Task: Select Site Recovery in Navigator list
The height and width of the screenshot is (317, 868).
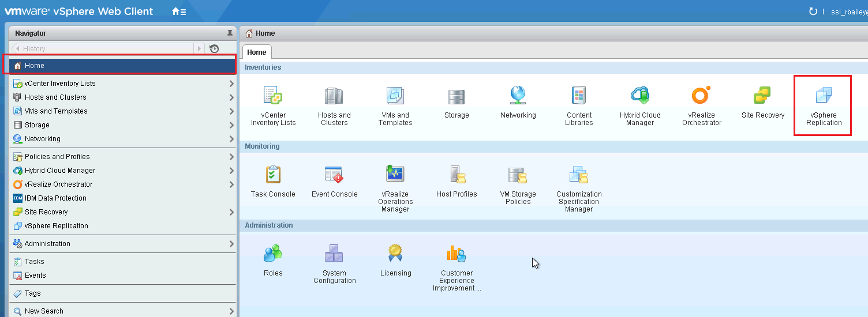Action: click(x=122, y=212)
